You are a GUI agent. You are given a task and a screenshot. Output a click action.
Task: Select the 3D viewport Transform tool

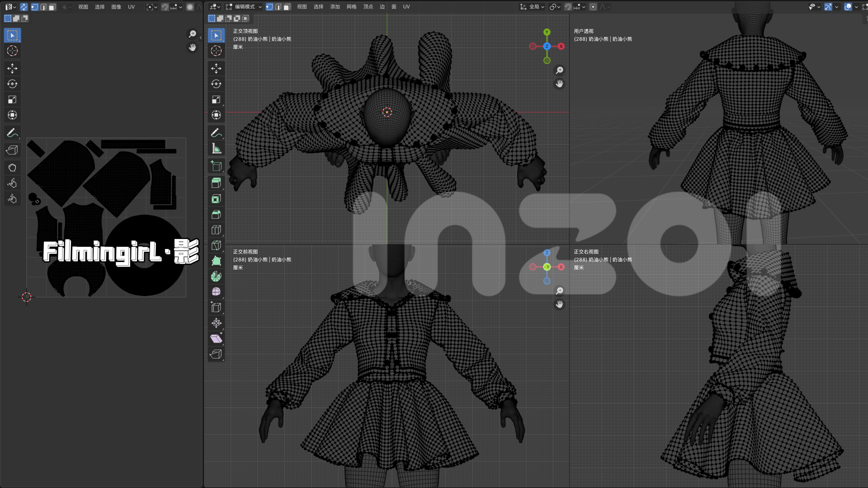tap(216, 115)
